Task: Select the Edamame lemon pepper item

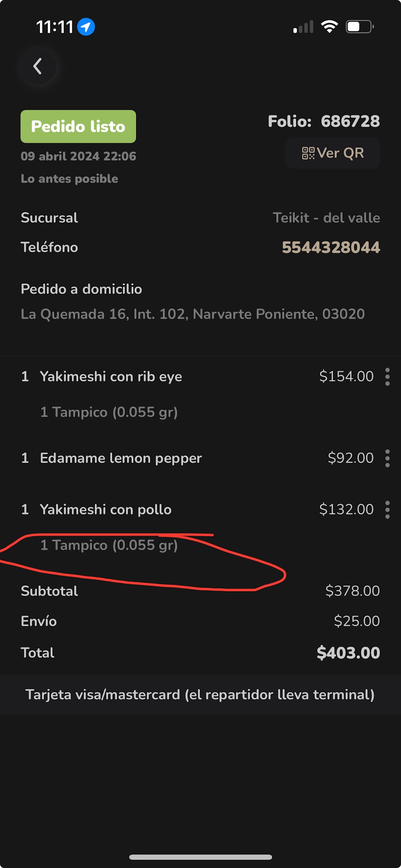Action: (x=121, y=458)
